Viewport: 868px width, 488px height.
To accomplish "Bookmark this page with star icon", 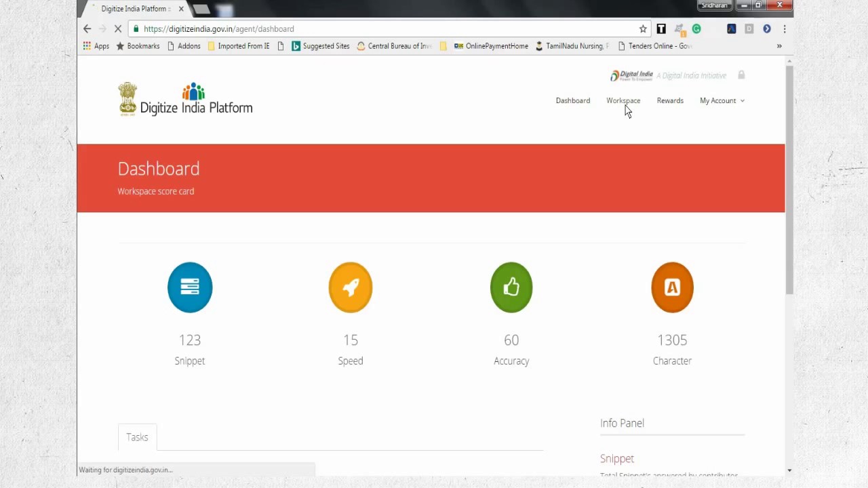I will [643, 28].
